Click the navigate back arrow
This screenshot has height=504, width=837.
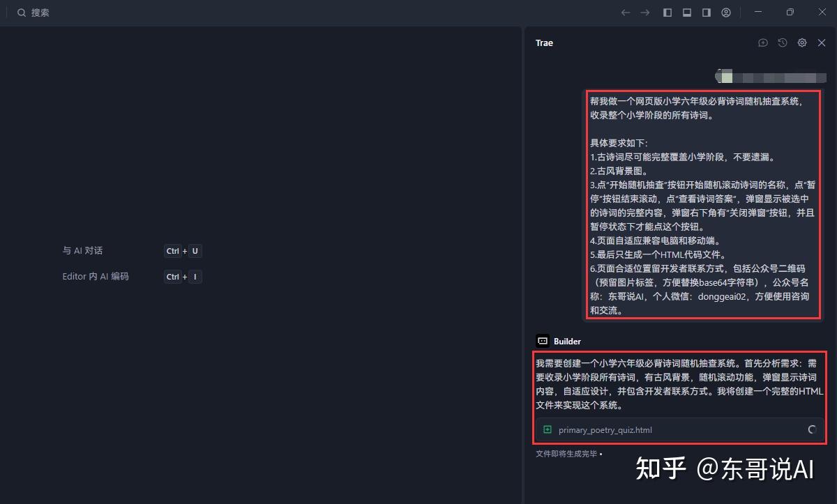[x=626, y=12]
